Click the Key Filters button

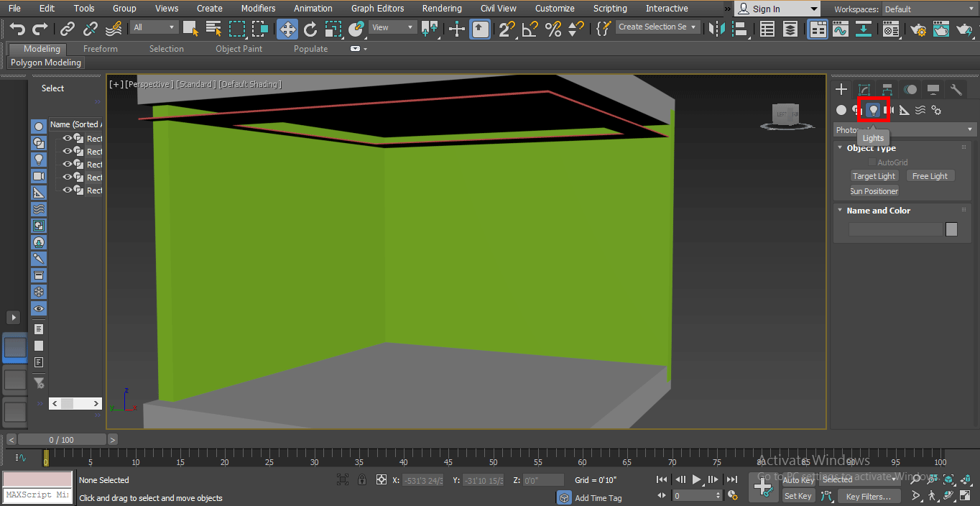(868, 496)
